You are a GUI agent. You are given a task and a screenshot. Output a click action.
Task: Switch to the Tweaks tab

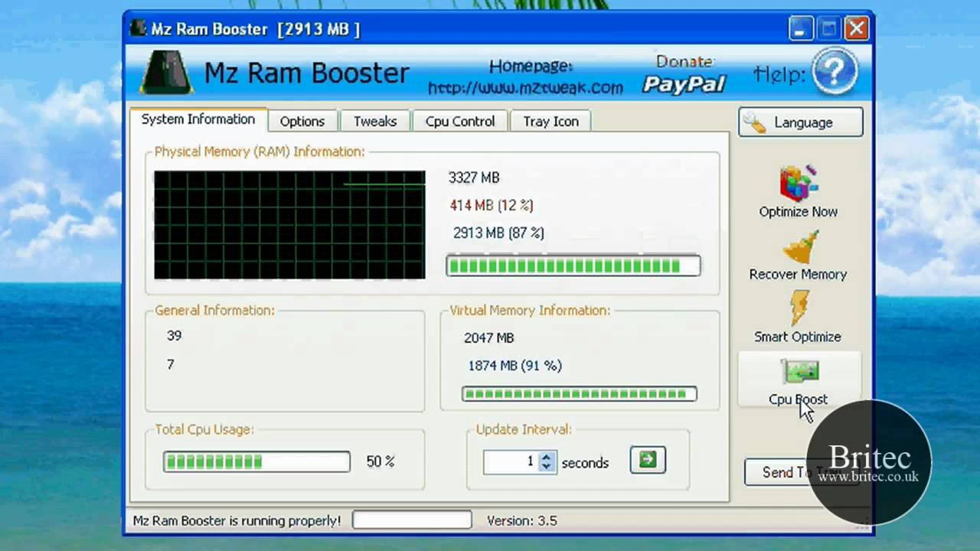click(x=374, y=121)
